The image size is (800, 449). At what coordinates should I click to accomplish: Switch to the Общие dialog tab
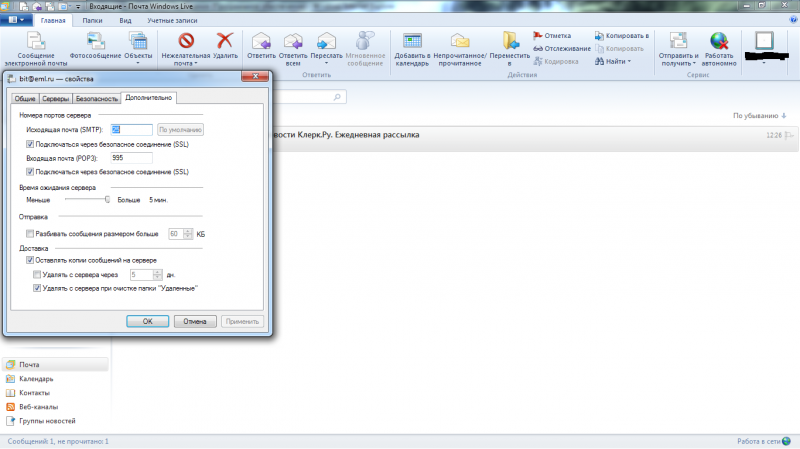click(24, 98)
